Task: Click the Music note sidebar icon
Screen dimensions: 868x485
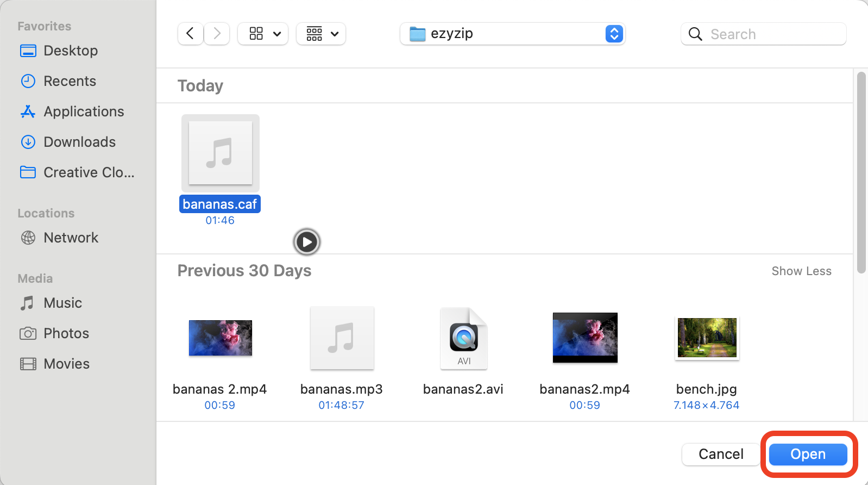Action: [x=27, y=303]
